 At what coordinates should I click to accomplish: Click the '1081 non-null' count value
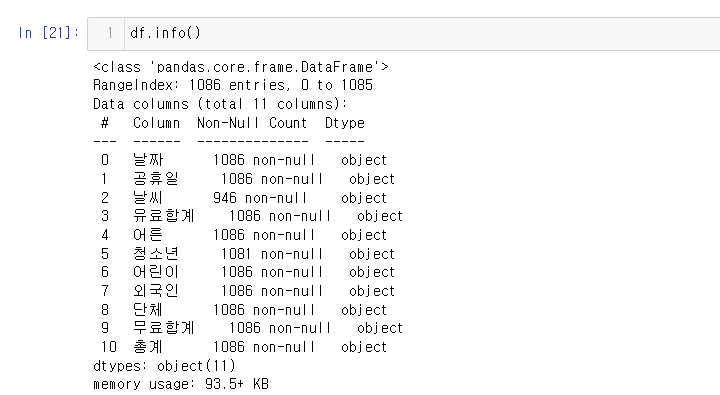272,254
